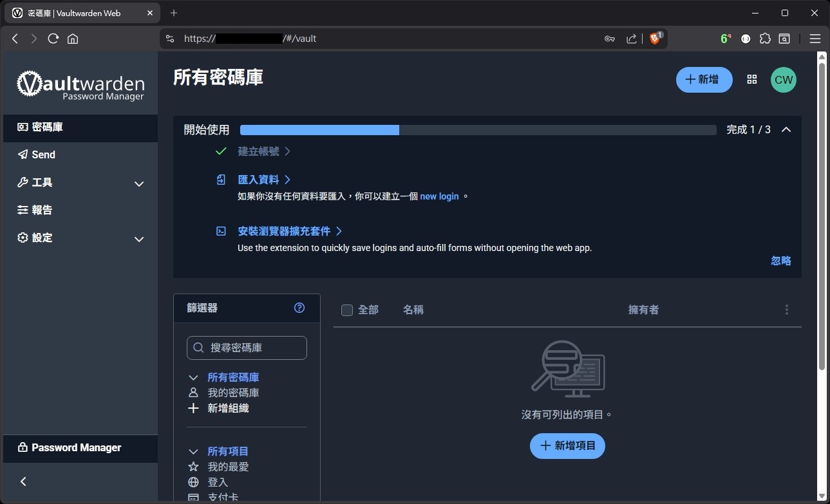Open saved passwords key icon
830x504 pixels.
[609, 39]
